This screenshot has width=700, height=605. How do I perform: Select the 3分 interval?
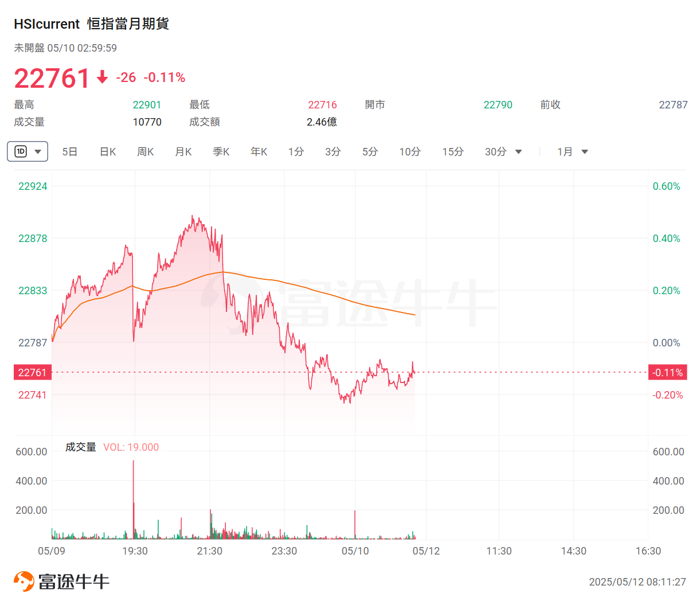[x=333, y=152]
